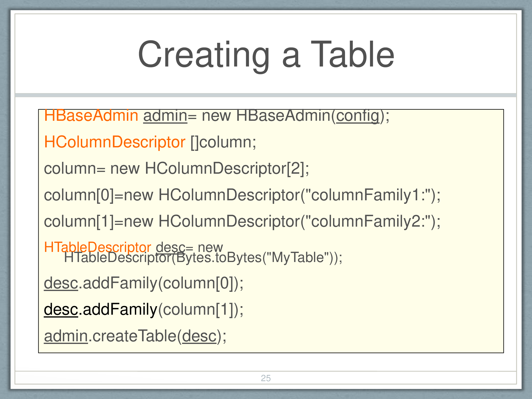Click the orange 'HTableDescriptor' type name
This screenshot has height=399, width=532.
coord(97,247)
